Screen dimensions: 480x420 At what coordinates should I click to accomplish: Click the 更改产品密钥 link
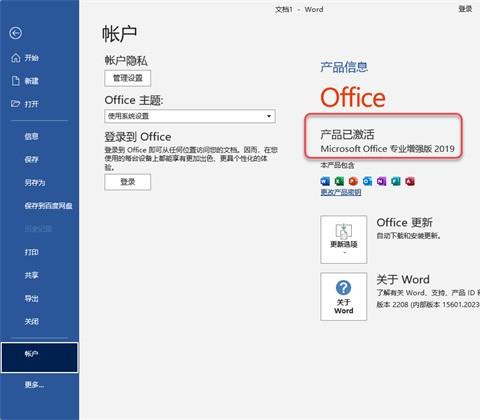click(341, 192)
